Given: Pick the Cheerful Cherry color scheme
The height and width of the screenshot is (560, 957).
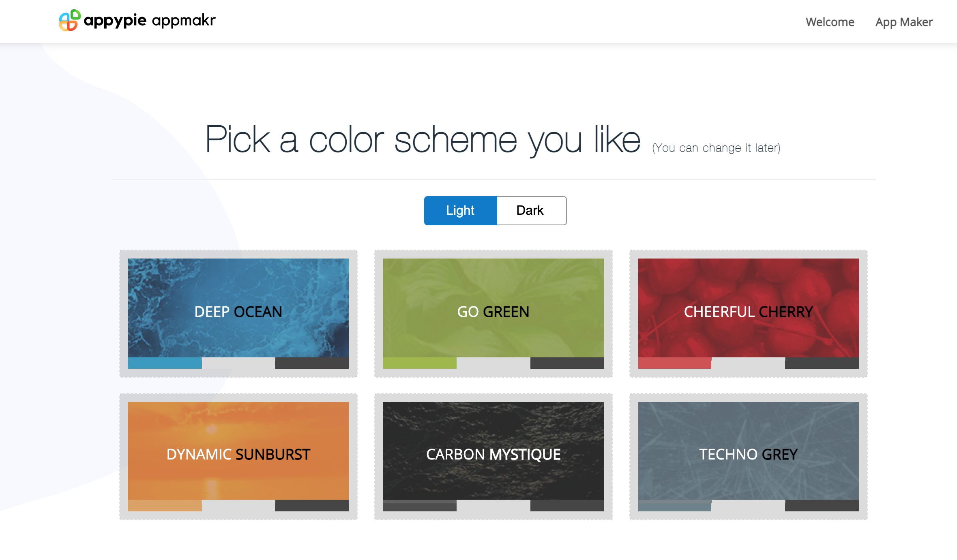Looking at the screenshot, I should point(748,308).
